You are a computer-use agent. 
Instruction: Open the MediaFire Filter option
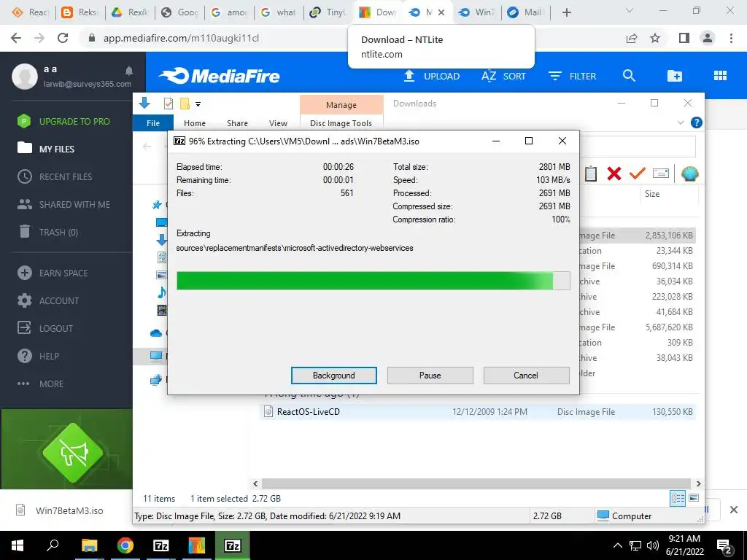click(x=572, y=76)
